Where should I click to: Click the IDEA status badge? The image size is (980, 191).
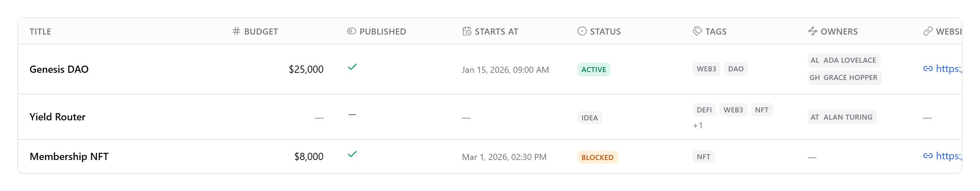click(589, 118)
